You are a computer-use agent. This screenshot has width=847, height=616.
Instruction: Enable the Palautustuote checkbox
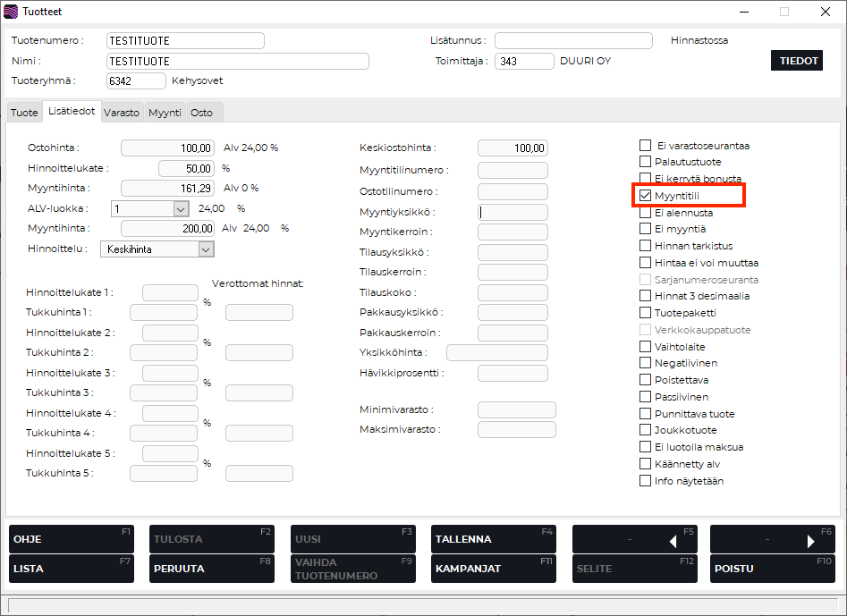click(646, 162)
